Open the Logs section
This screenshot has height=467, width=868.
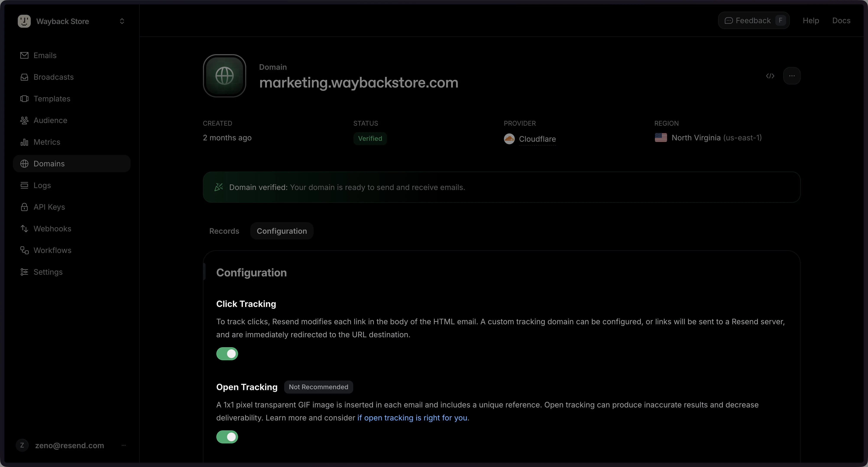point(42,185)
